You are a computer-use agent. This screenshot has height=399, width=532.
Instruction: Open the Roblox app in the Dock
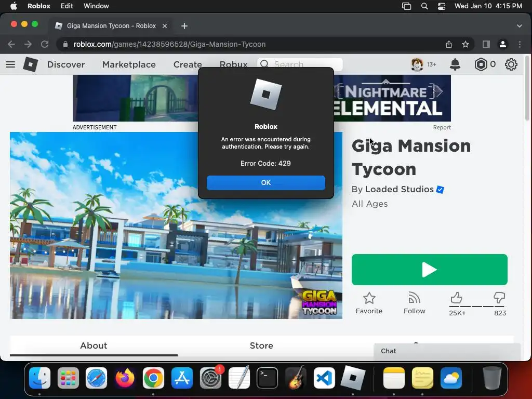pyautogui.click(x=353, y=378)
